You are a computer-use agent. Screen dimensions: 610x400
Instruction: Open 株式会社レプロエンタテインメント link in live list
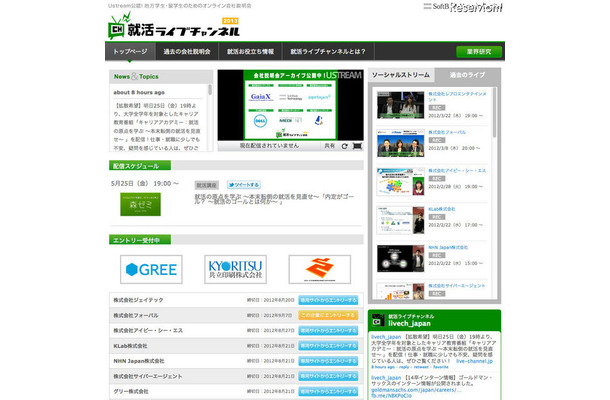[x=457, y=96]
